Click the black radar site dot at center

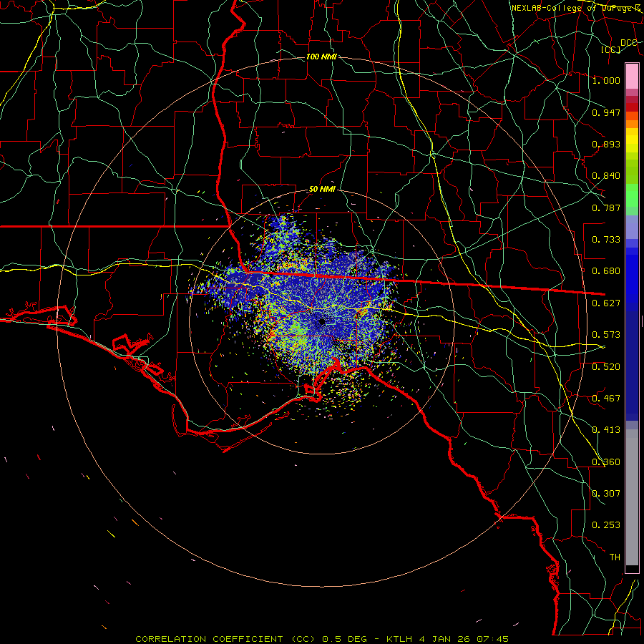point(321,321)
